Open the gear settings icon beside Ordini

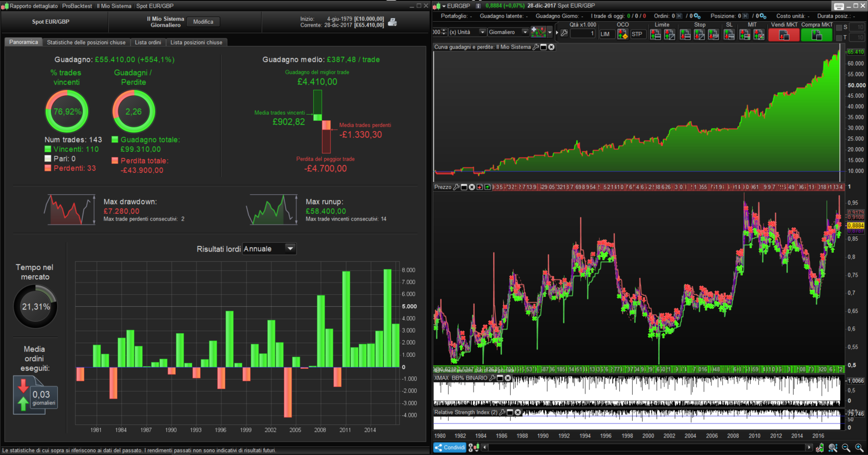(696, 16)
